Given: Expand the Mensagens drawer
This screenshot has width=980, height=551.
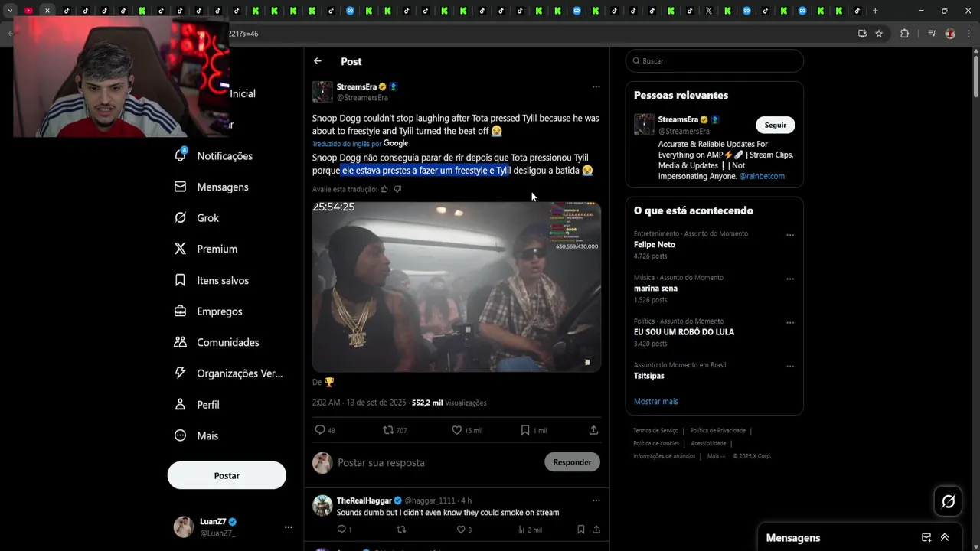Looking at the screenshot, I should coord(945,537).
